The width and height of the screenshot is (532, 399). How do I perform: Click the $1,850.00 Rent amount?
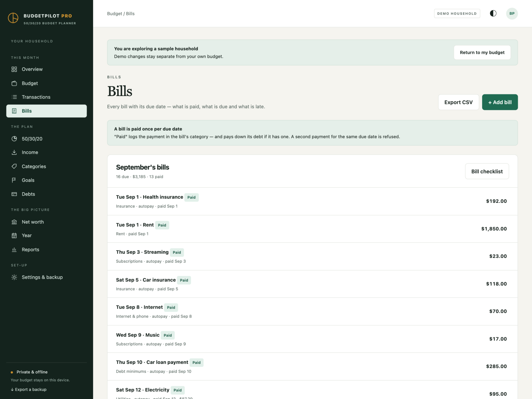494,229
